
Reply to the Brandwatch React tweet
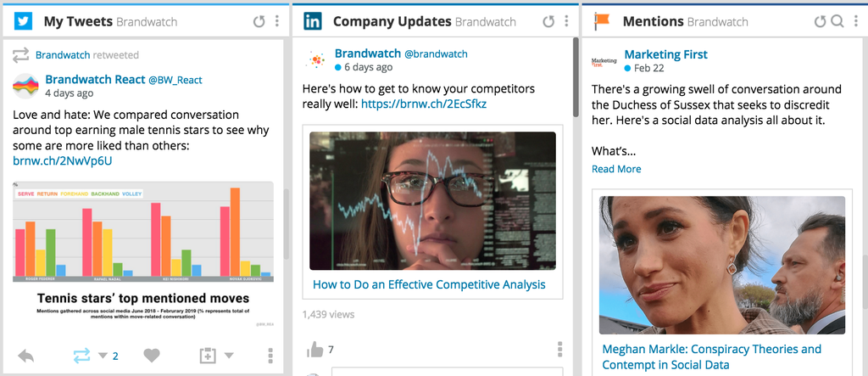point(26,356)
